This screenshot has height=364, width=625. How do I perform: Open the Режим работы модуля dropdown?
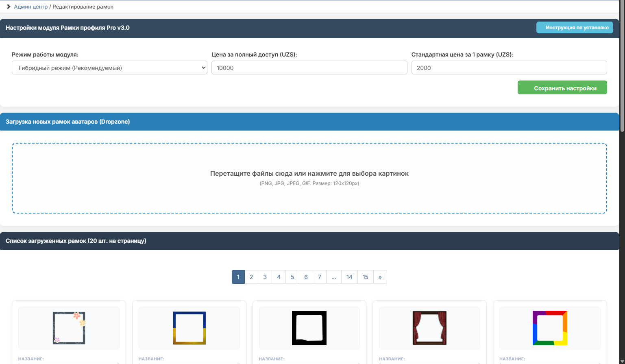109,68
